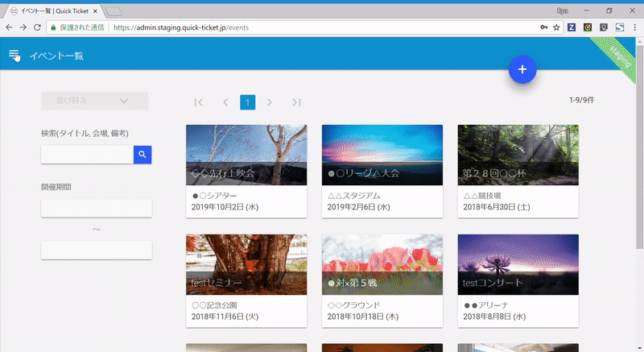Open the ●対×第5戦 event card image
644x352 pixels.
(x=382, y=264)
